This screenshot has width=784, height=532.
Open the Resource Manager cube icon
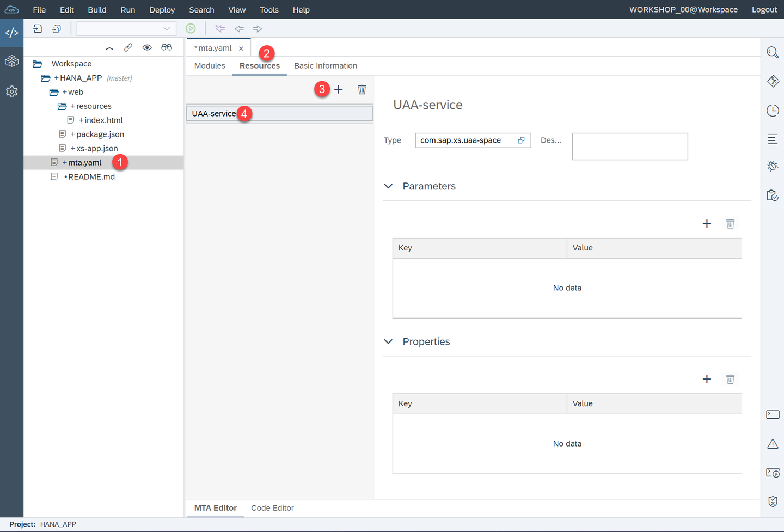tap(11, 62)
